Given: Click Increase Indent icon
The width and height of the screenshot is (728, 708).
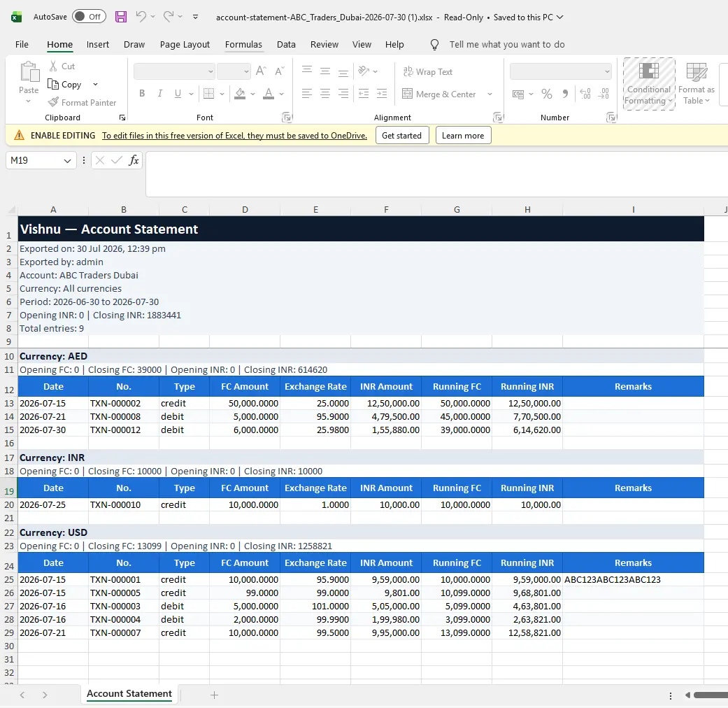Looking at the screenshot, I should (x=382, y=93).
